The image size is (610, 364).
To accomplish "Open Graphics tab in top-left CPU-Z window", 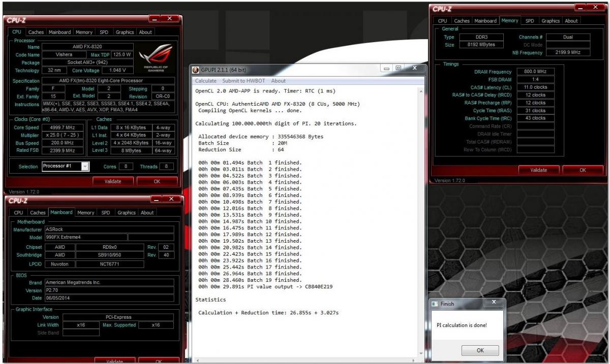I will (x=125, y=32).
